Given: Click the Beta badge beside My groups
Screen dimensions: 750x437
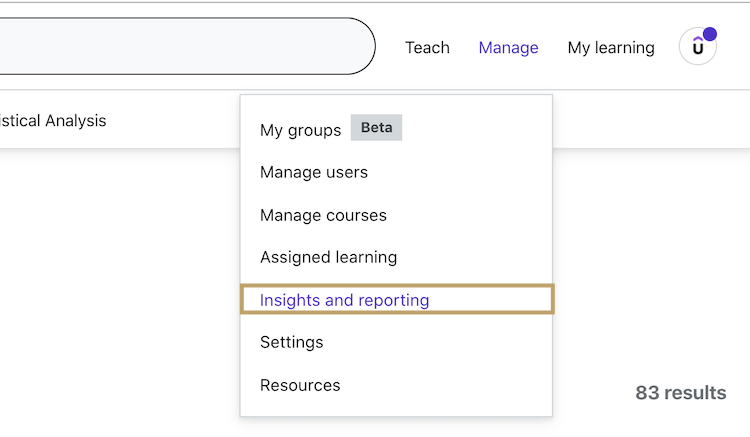Looking at the screenshot, I should pyautogui.click(x=376, y=128).
